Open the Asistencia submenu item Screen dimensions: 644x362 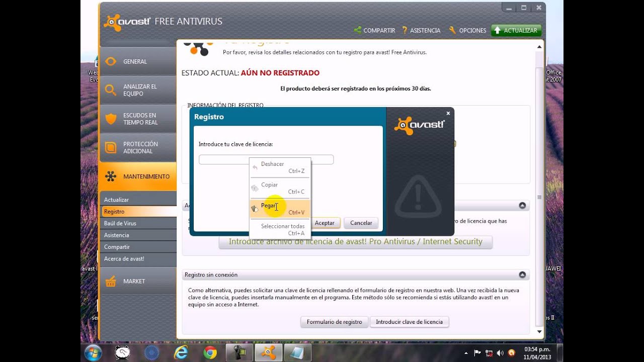click(138, 235)
